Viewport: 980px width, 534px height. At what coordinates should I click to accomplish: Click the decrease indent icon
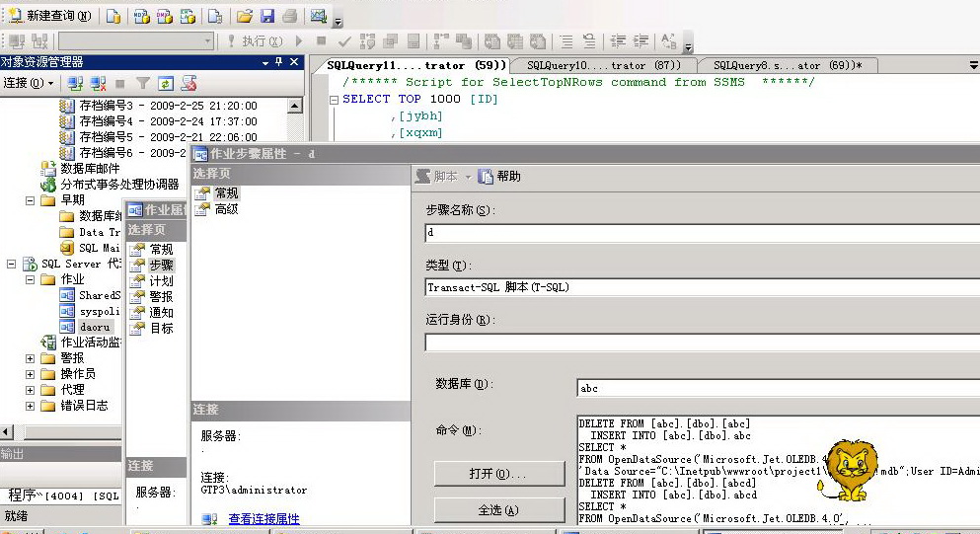click(618, 41)
